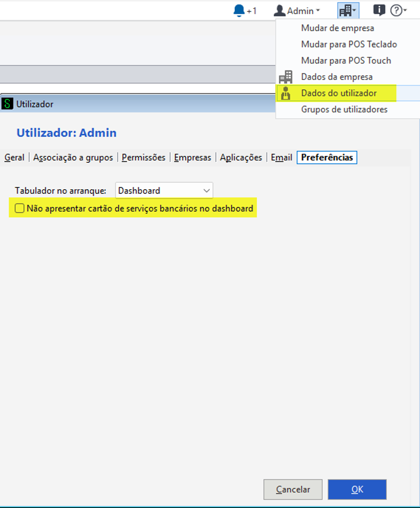The height and width of the screenshot is (508, 420).
Task: Open the notifications bell icon
Action: [x=239, y=11]
